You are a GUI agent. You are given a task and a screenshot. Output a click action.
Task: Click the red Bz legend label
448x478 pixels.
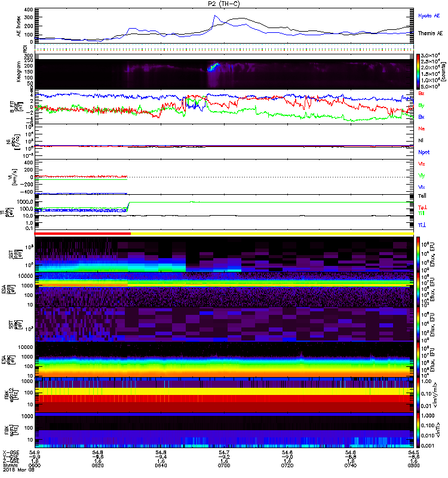tap(421, 93)
